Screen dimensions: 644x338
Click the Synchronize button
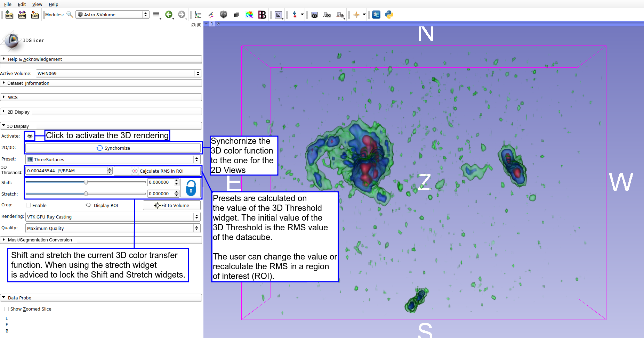click(113, 148)
